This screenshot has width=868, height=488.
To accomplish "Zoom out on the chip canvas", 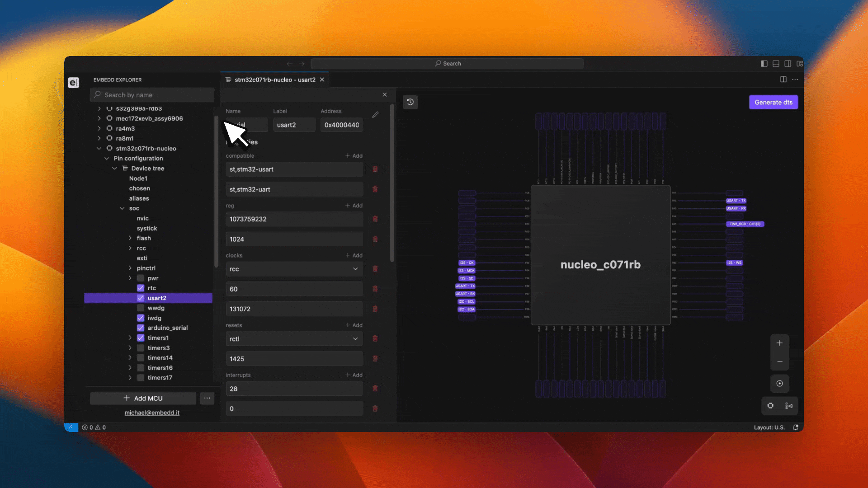I will click(x=779, y=361).
